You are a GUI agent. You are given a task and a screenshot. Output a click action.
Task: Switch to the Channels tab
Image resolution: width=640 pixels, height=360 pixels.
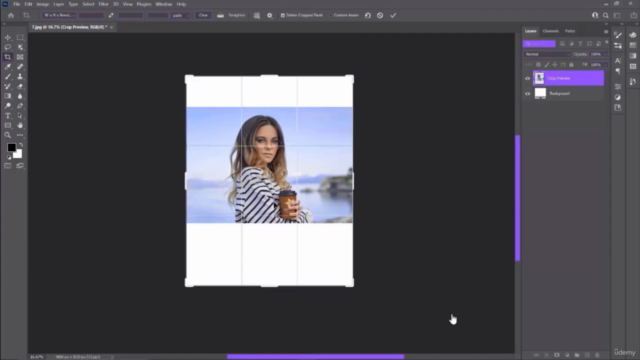(x=551, y=31)
